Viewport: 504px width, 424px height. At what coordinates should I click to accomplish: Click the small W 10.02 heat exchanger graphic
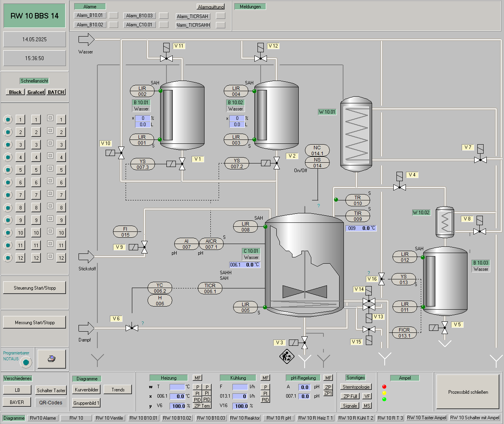[445, 222]
